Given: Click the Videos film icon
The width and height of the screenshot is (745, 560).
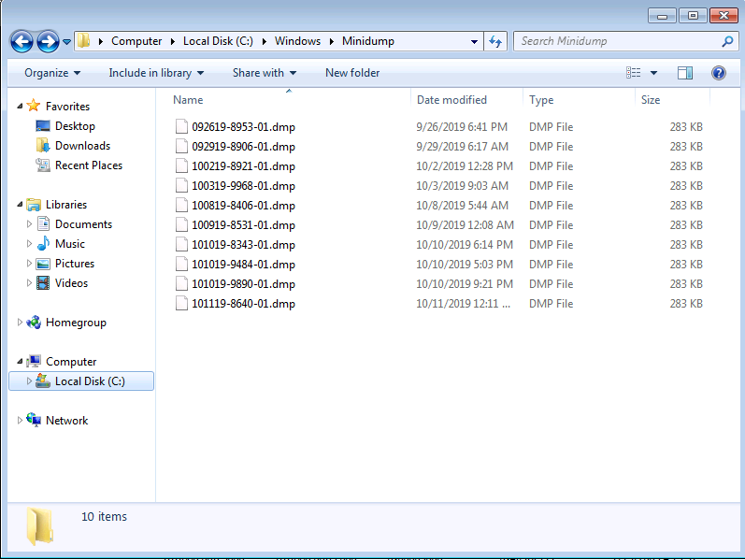Looking at the screenshot, I should tap(43, 283).
